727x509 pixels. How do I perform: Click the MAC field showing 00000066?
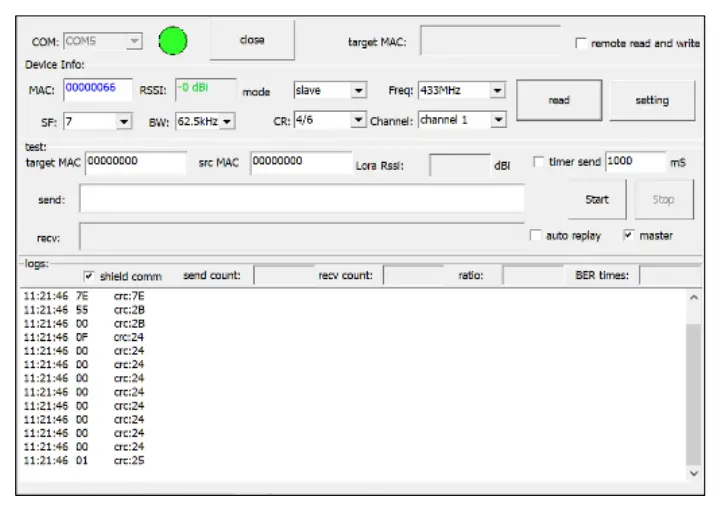click(x=98, y=89)
